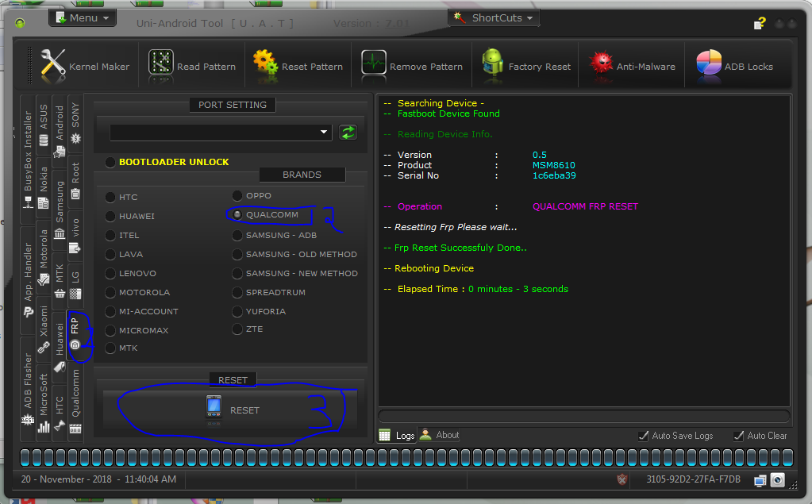Choose SAMSUNG - OLD METHOD radio button
This screenshot has height=504, width=812.
237,254
